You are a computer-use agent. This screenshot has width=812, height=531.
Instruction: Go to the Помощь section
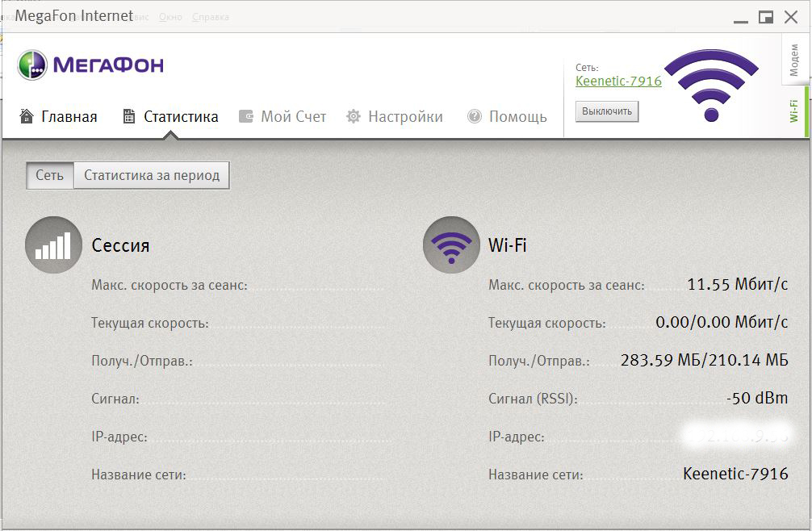click(x=517, y=117)
